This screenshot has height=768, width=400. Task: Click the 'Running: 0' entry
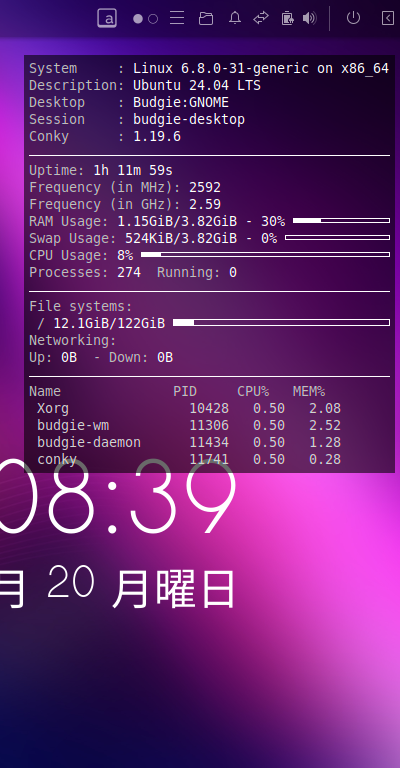(x=197, y=272)
